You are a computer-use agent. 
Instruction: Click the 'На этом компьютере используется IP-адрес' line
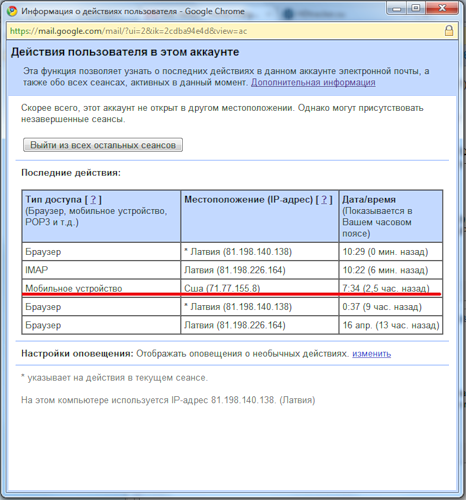(168, 400)
